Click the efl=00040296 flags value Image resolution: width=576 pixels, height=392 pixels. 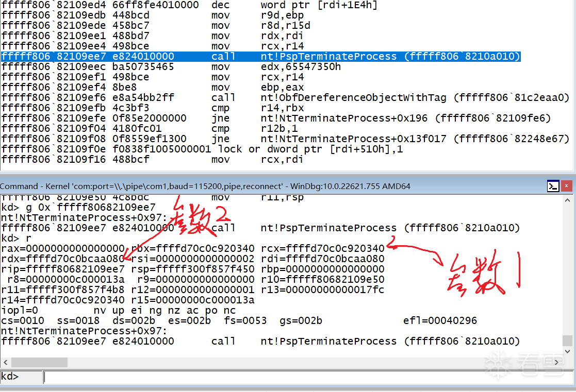click(440, 320)
